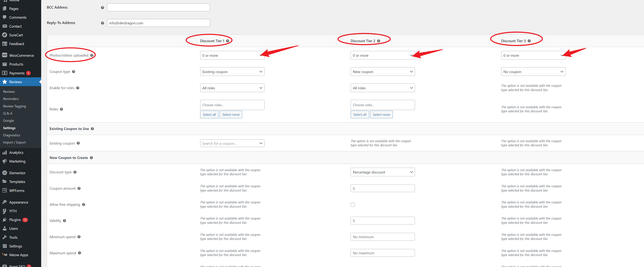Click Select none roles for Discount Tier 2
This screenshot has height=267, width=644.
coord(381,114)
